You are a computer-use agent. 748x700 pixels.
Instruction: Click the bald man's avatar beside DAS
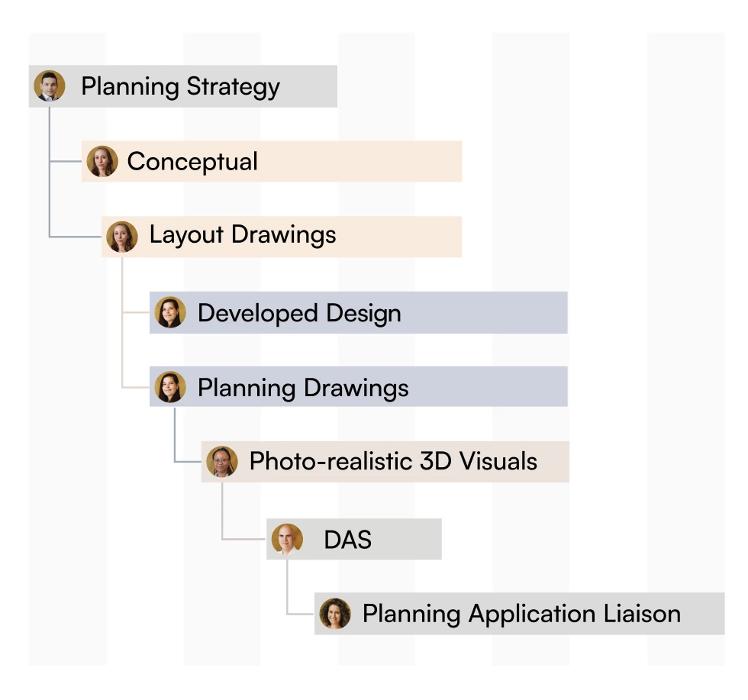click(x=287, y=539)
